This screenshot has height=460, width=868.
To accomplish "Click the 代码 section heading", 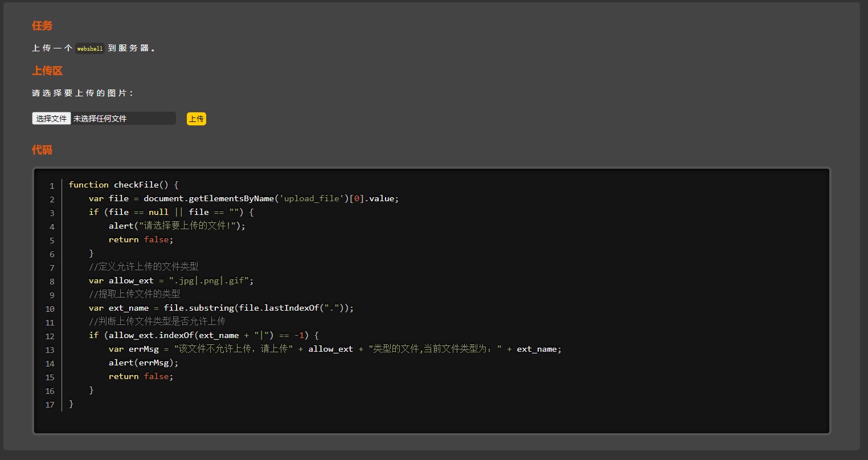I will (42, 150).
